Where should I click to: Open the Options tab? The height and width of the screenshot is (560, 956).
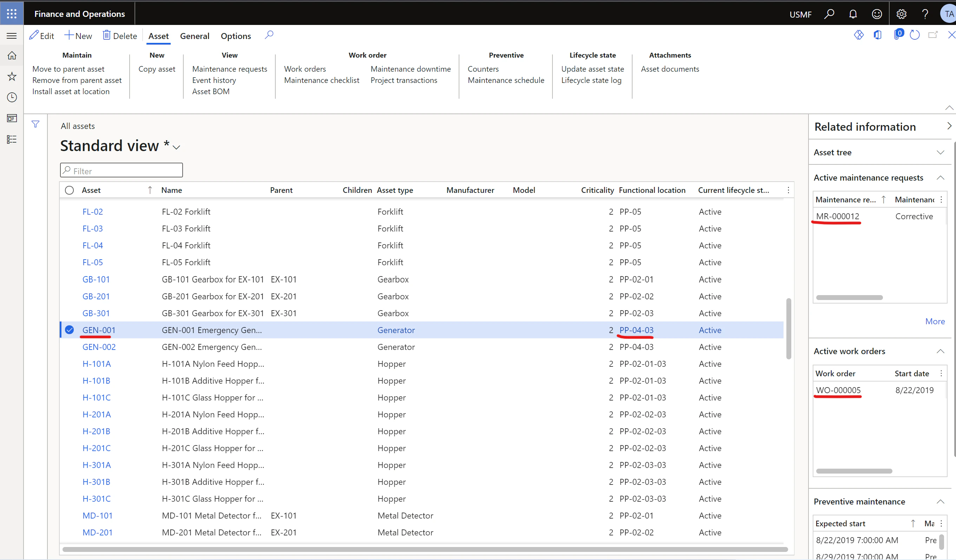tap(236, 36)
